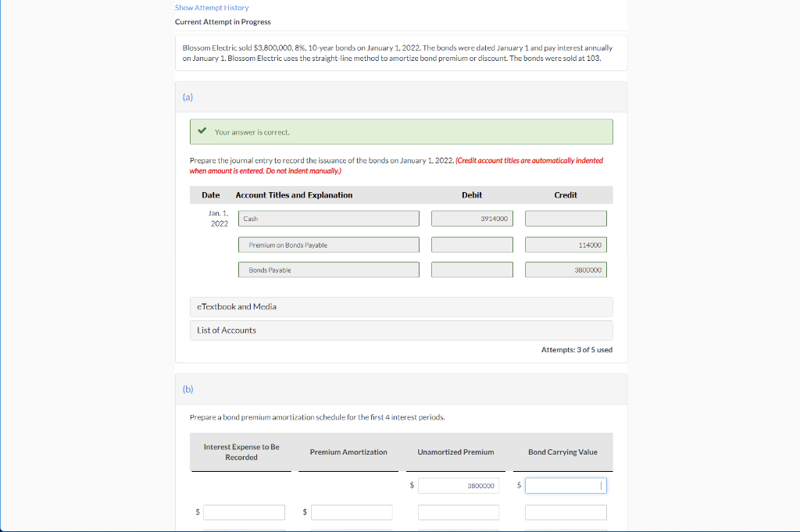This screenshot has width=800, height=532.
Task: Click the debit field in Premium on Bonds Payable row
Action: point(472,245)
